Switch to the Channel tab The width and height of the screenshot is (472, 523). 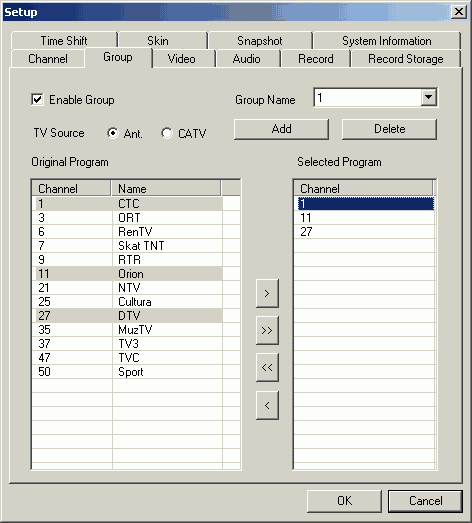[48, 59]
